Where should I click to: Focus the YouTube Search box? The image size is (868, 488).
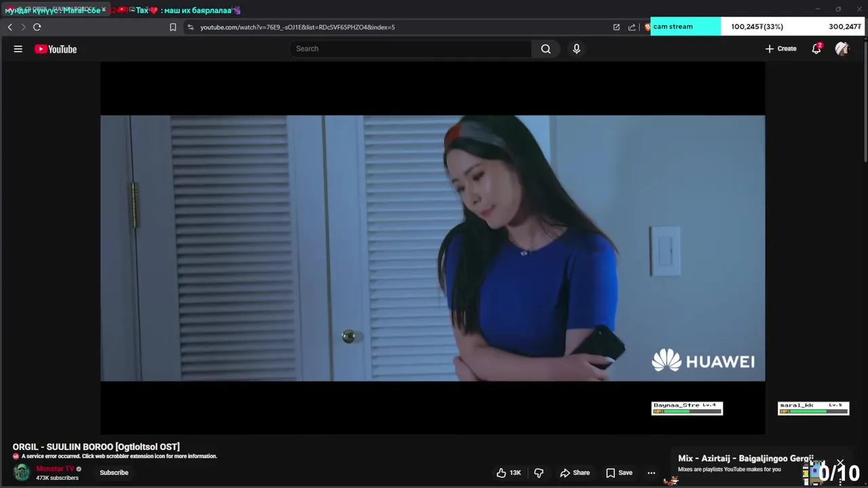(410, 49)
